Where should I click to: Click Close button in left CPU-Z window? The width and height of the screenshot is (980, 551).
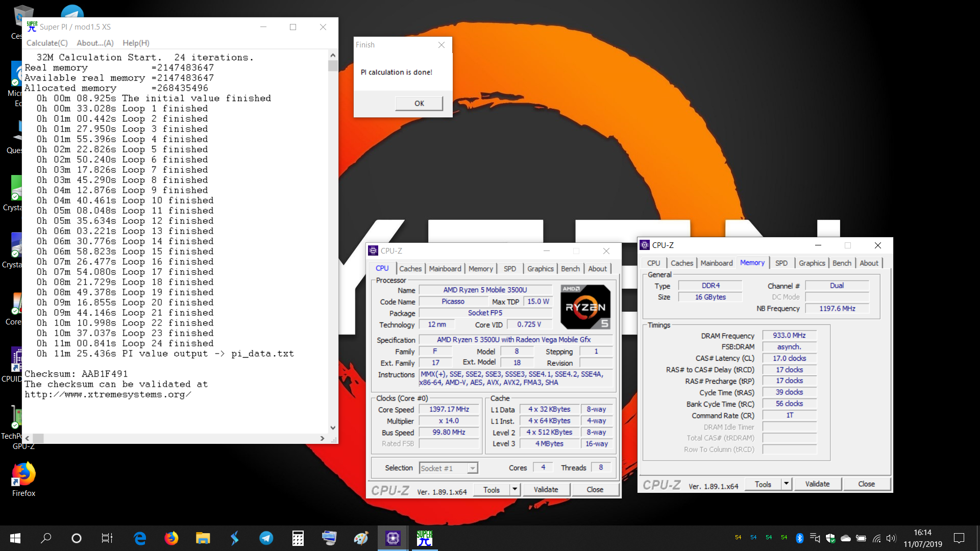click(595, 490)
